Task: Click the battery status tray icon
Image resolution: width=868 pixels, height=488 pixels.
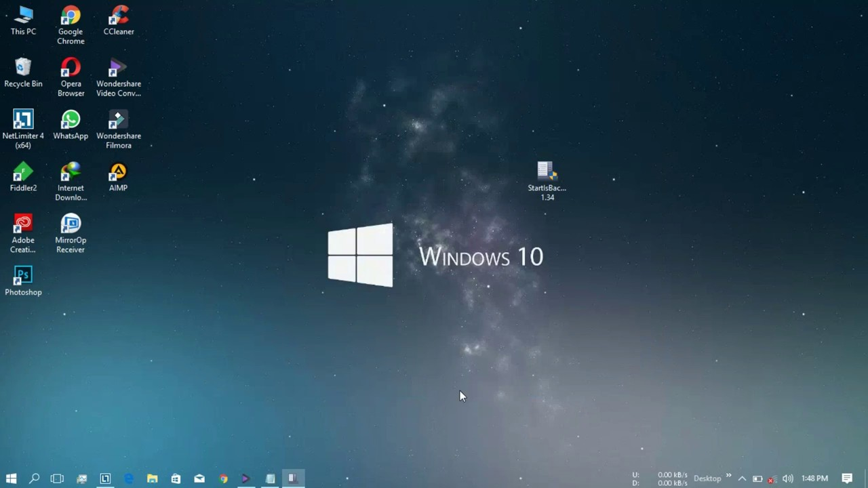Action: coord(757,479)
